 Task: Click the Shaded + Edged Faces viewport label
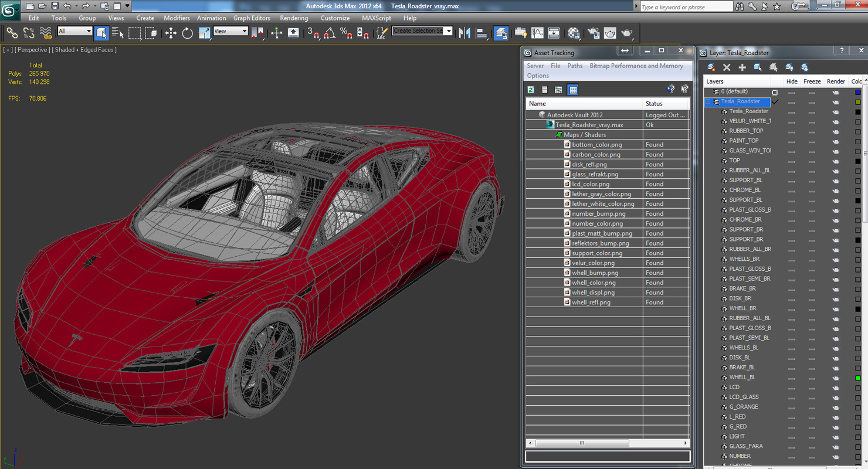[84, 50]
